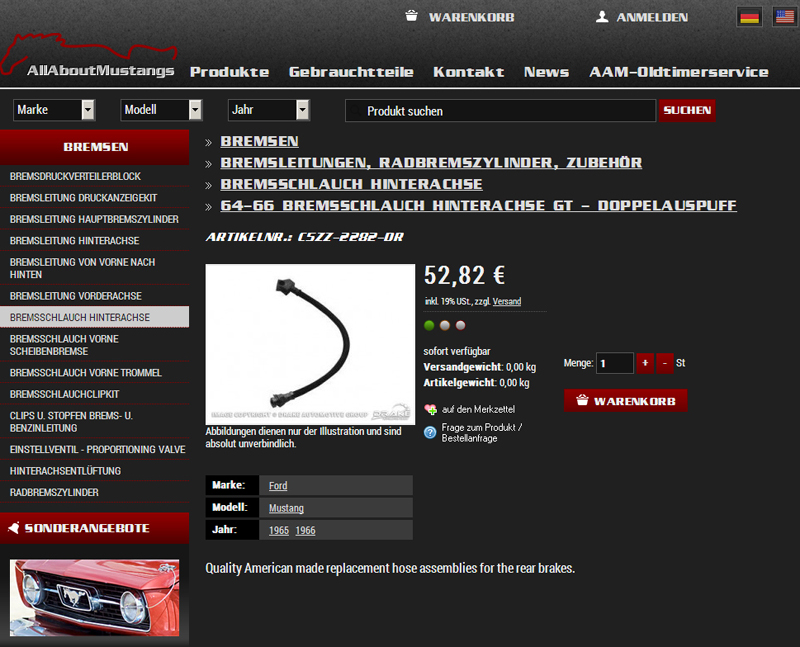Open the Kontakt menu item
Screen dimensions: 800x647
tap(468, 72)
